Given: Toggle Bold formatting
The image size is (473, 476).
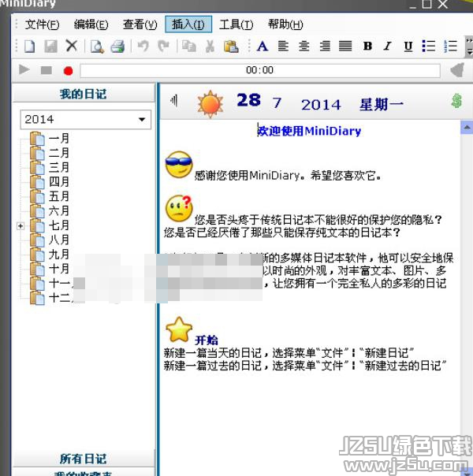Looking at the screenshot, I should [x=367, y=46].
